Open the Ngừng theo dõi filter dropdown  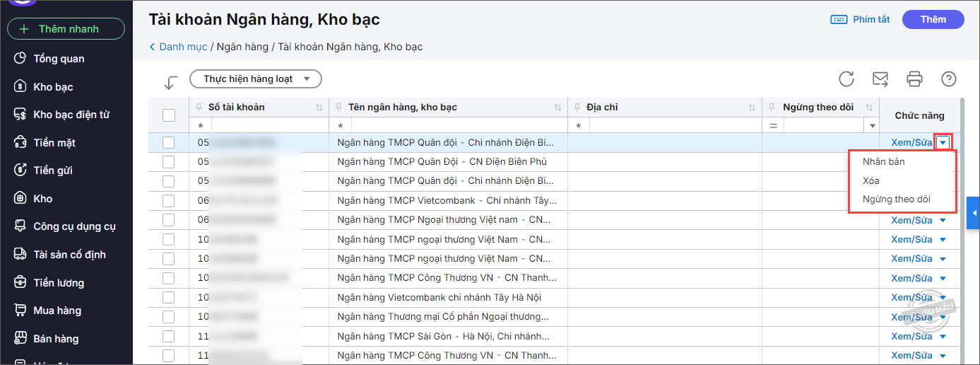(873, 126)
